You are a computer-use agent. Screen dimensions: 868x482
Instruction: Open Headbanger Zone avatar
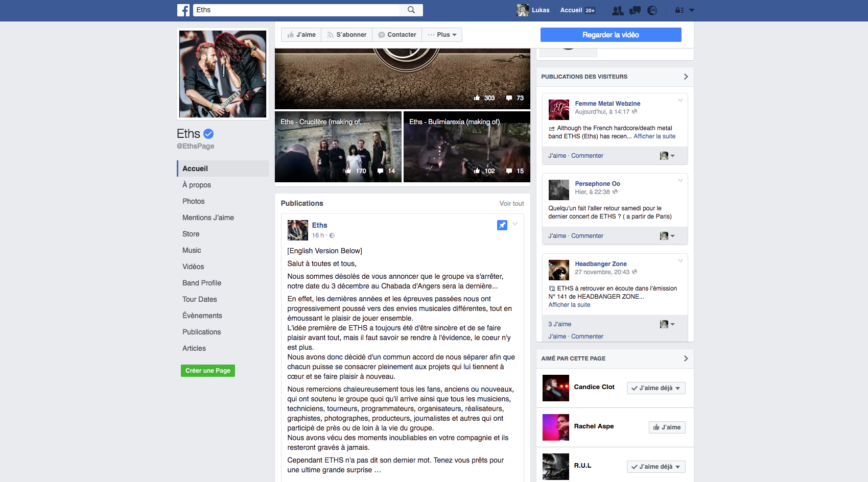(x=558, y=270)
